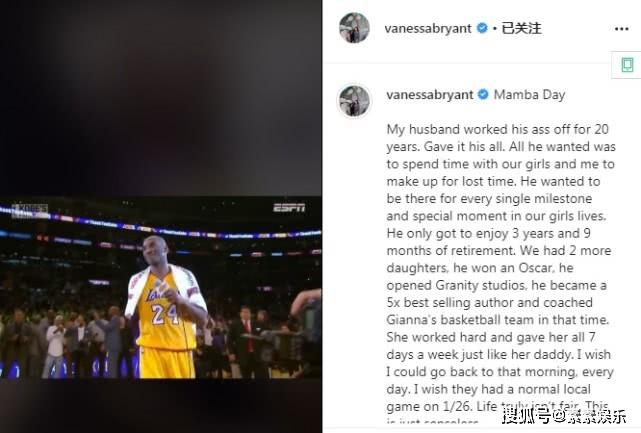The width and height of the screenshot is (641, 433).
Task: Click the ESPN logo on the video
Action: point(289,208)
